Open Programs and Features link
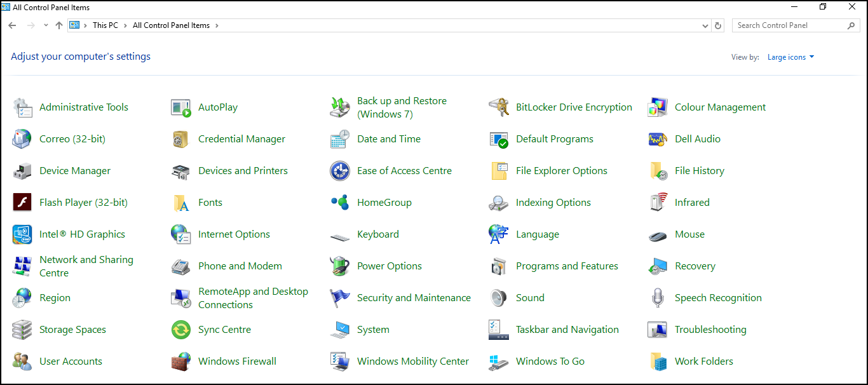This screenshot has height=385, width=868. point(567,266)
